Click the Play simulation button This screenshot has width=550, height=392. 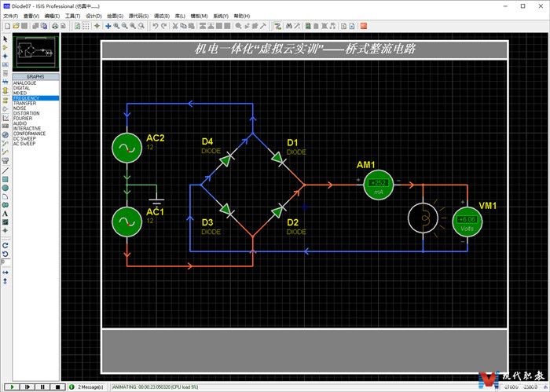click(x=12, y=387)
